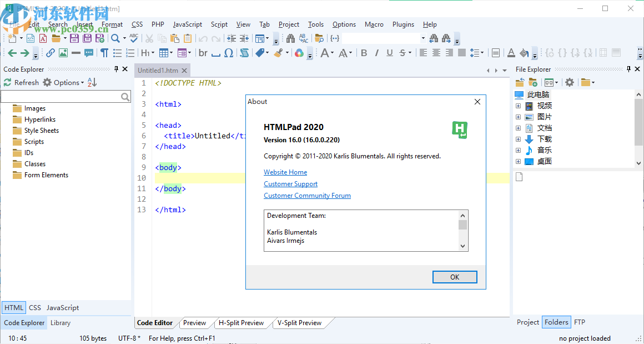Insert an HTML comment bubble icon
Screen dimensions: 644x344
pos(89,53)
